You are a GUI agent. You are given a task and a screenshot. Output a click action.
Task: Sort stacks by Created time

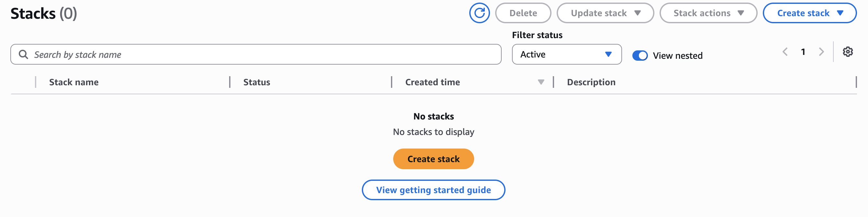(x=432, y=82)
